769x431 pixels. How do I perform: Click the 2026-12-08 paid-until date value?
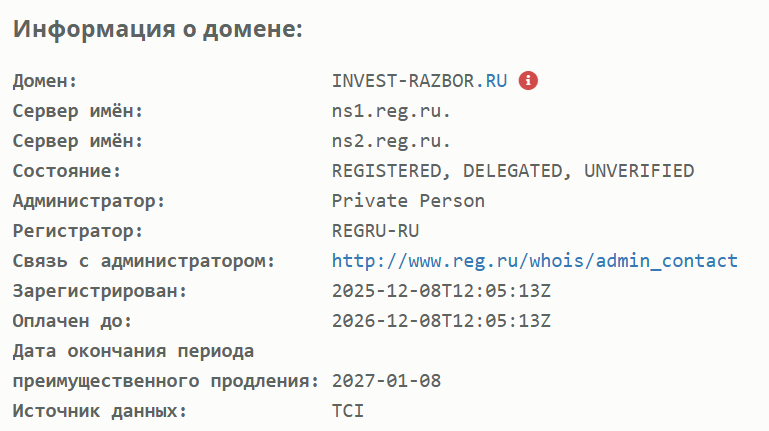click(x=441, y=321)
